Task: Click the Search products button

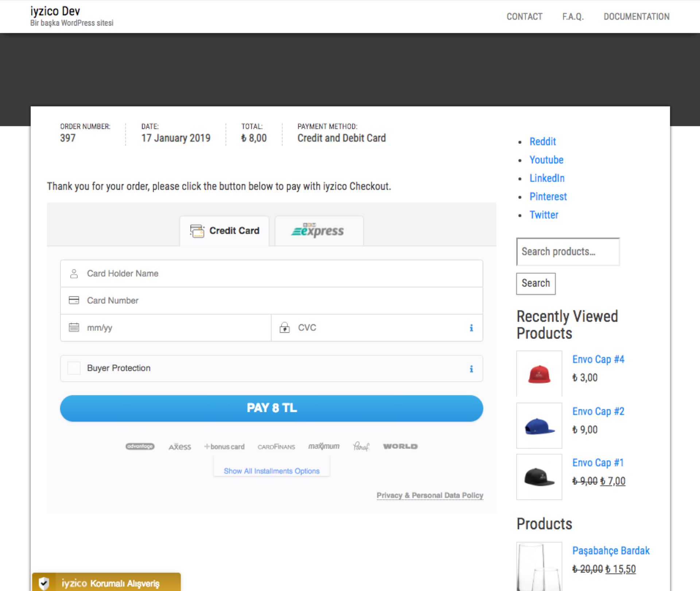Action: click(x=535, y=283)
